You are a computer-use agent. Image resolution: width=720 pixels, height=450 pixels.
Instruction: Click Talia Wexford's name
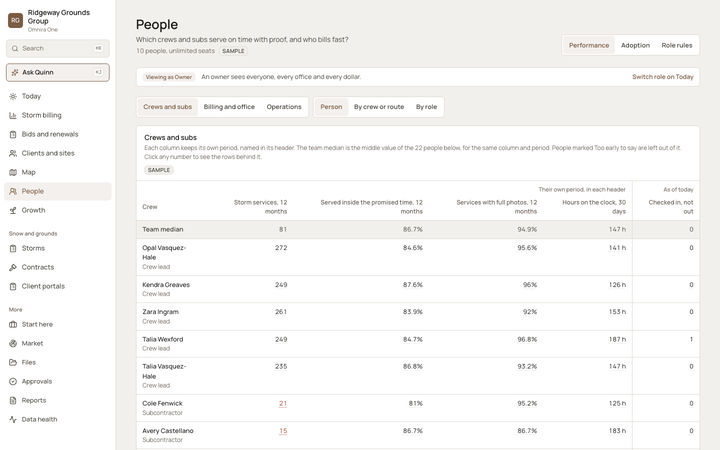163,339
